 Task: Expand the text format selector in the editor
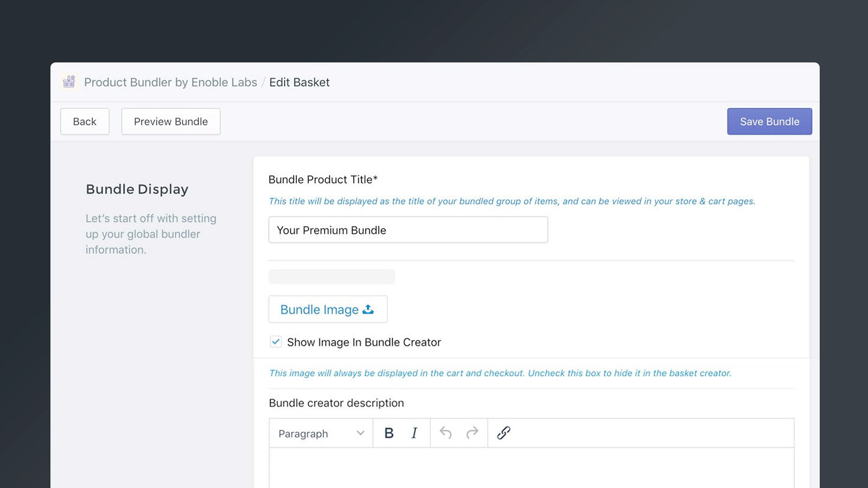coord(320,433)
